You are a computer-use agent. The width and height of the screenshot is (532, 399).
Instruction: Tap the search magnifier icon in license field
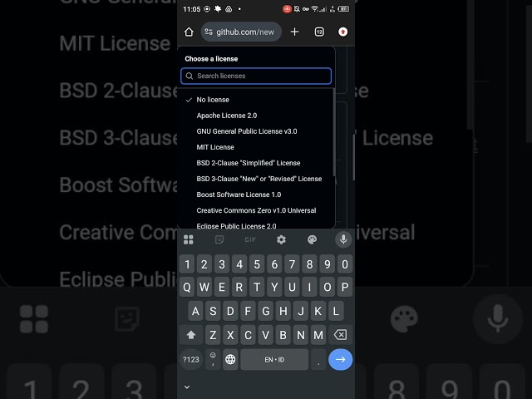(190, 76)
